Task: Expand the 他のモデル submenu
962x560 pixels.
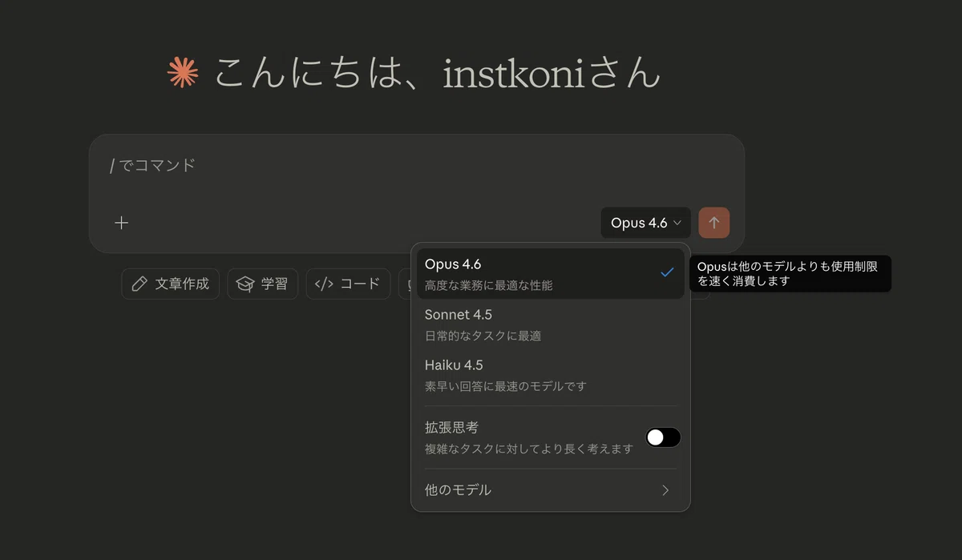Action: (550, 489)
